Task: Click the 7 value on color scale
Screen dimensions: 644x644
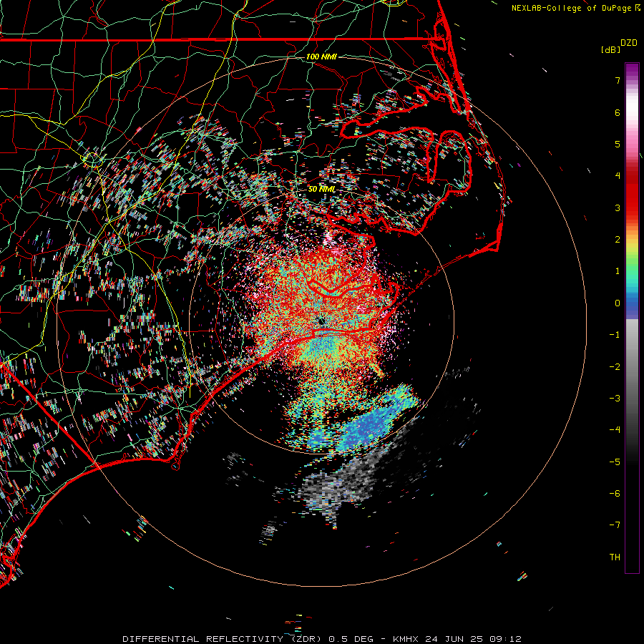Action: (618, 80)
